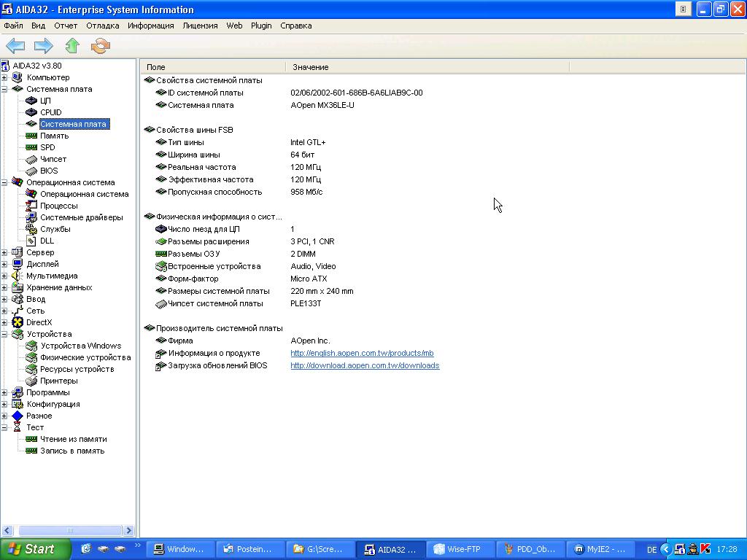
Task: Click the Форм-фактор row label
Action: tap(193, 279)
